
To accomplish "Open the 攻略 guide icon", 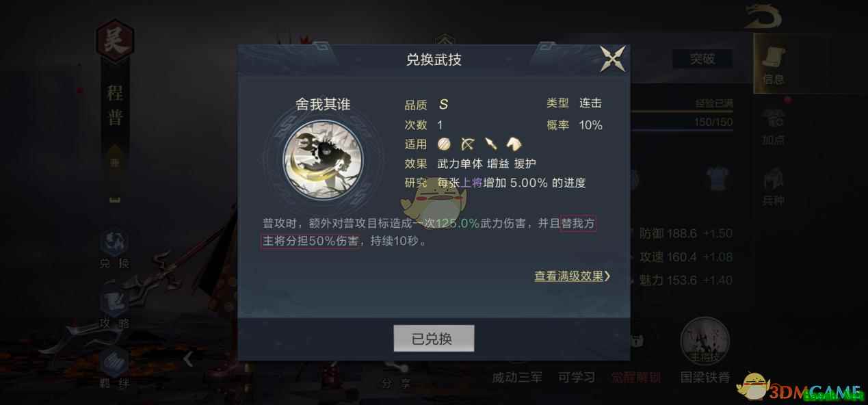I will (114, 309).
